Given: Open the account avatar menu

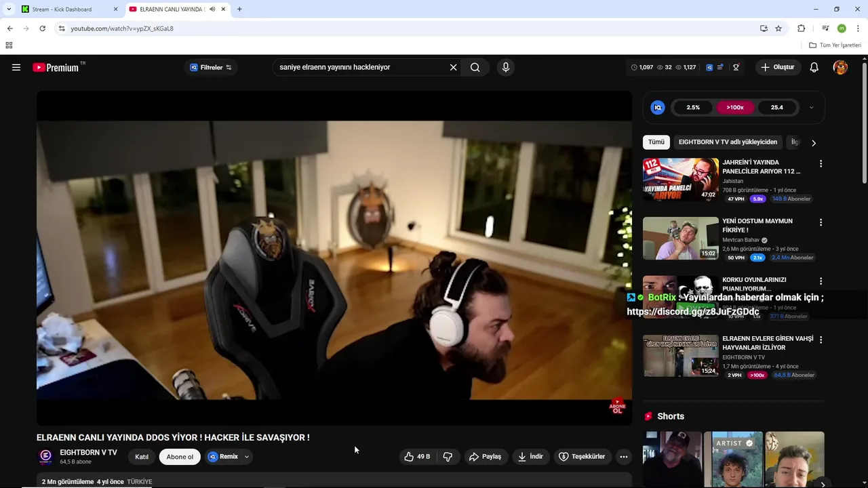Looking at the screenshot, I should pyautogui.click(x=840, y=67).
